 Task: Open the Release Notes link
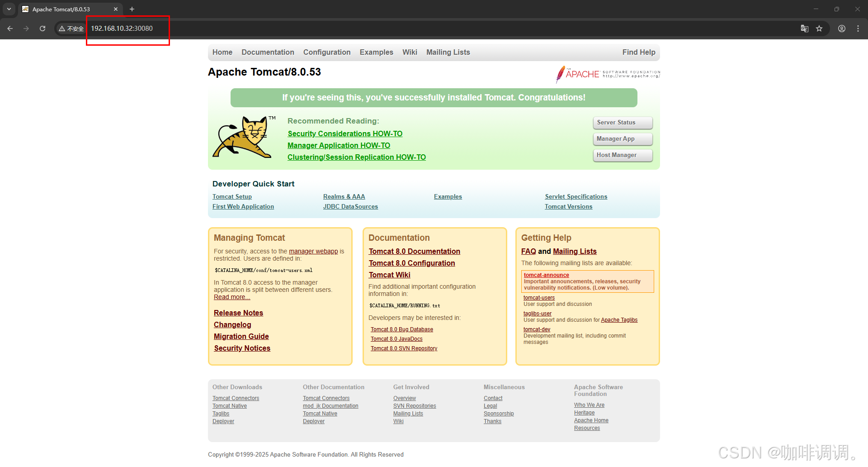pos(238,313)
